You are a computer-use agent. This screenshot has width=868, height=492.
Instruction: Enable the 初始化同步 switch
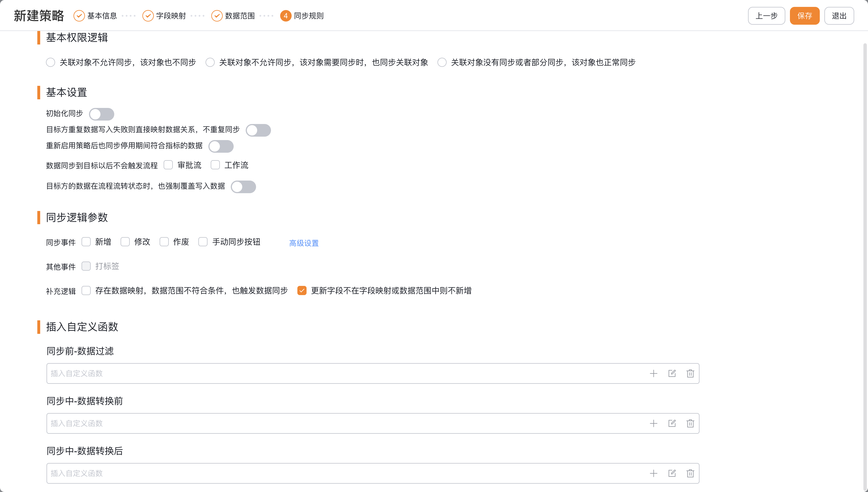pyautogui.click(x=101, y=114)
